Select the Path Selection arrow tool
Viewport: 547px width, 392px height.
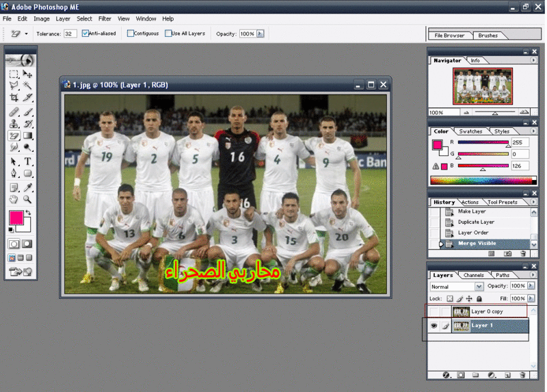click(x=14, y=161)
